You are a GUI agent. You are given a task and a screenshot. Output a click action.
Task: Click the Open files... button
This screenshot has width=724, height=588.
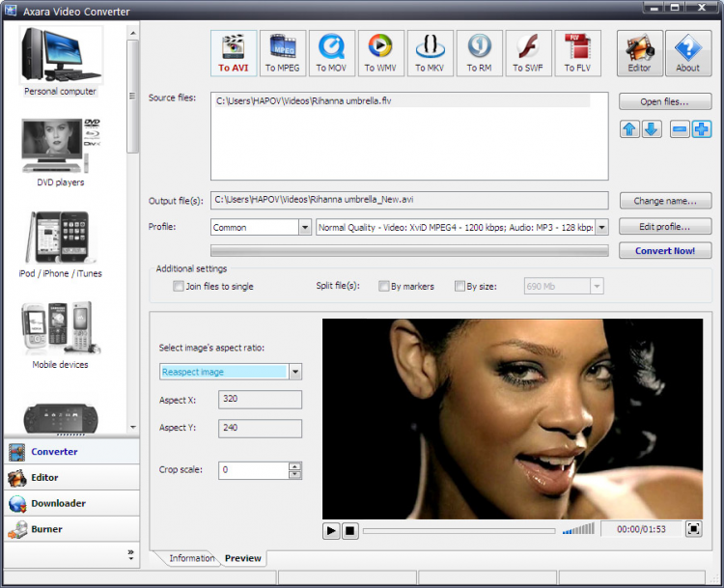pos(665,102)
